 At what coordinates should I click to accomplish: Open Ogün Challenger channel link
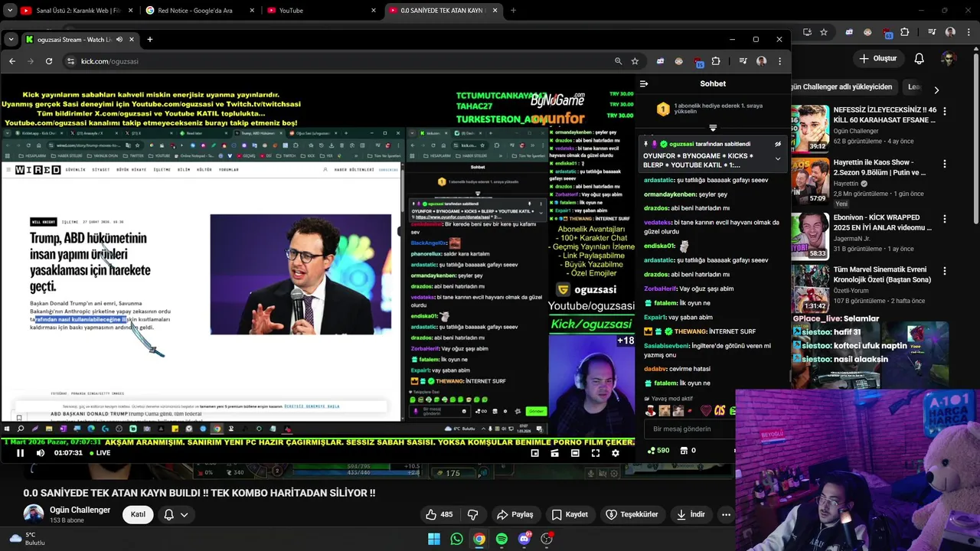coord(80,510)
